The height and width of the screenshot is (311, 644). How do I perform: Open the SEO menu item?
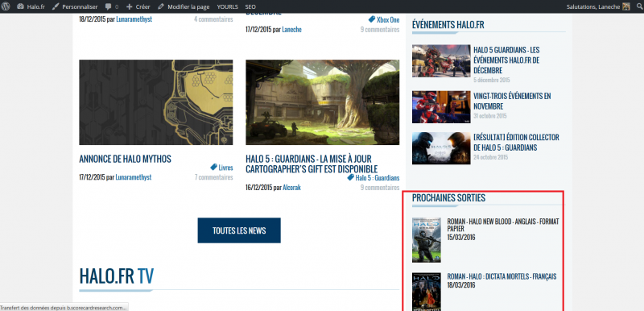pyautogui.click(x=250, y=6)
